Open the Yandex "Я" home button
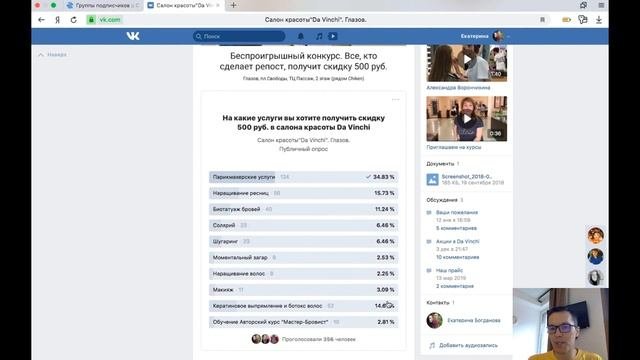The image size is (640, 360). pos(58,20)
